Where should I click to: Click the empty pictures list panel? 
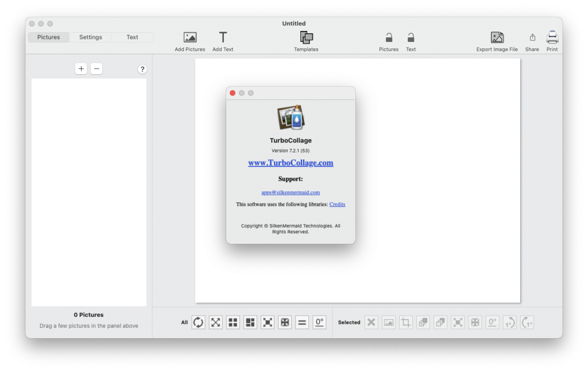89,192
